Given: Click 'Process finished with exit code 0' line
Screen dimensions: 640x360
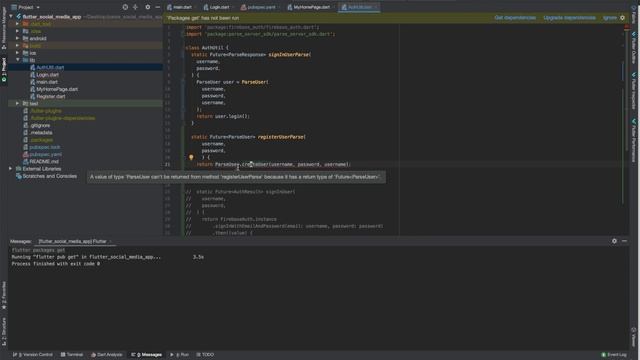Looking at the screenshot, I should pyautogui.click(x=56, y=264).
